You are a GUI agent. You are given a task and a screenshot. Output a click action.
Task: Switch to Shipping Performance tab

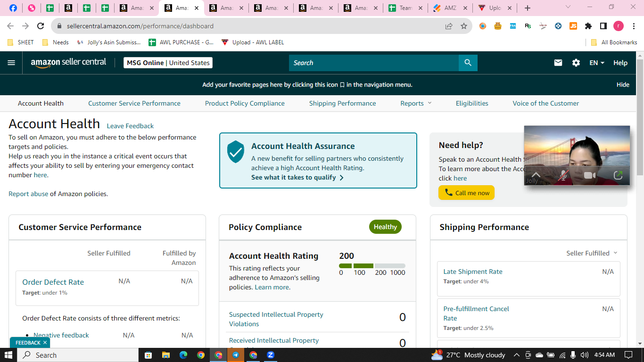[x=343, y=103]
